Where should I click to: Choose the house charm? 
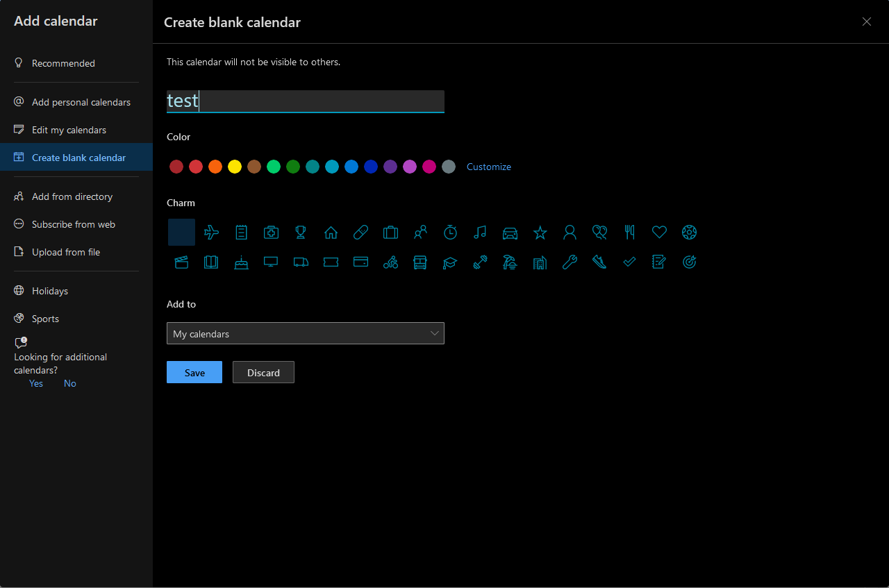331,233
